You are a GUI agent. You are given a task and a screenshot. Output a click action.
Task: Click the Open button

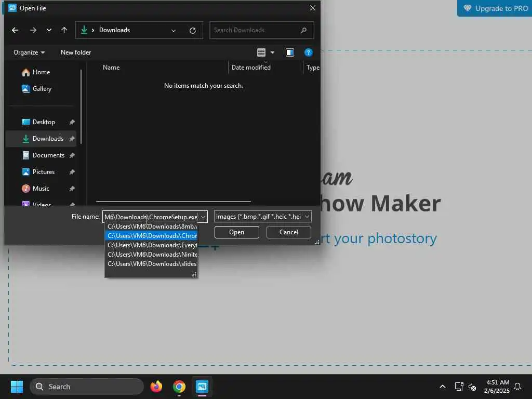pyautogui.click(x=237, y=232)
